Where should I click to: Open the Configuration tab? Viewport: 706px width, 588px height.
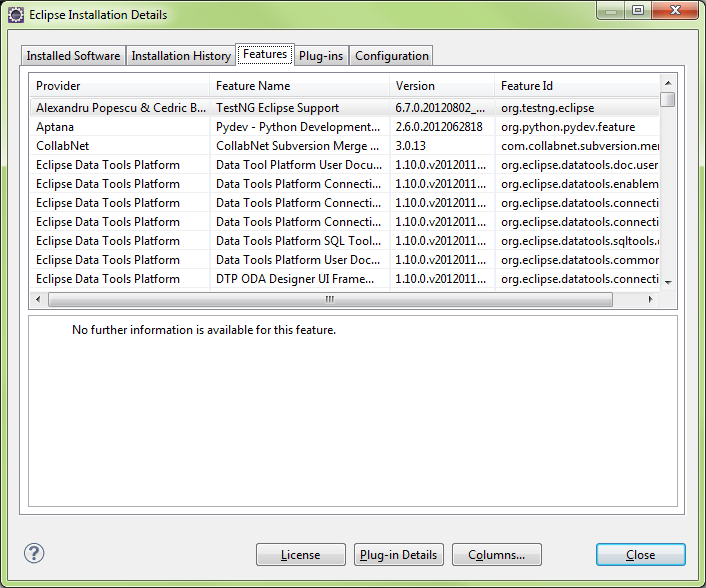(x=391, y=56)
